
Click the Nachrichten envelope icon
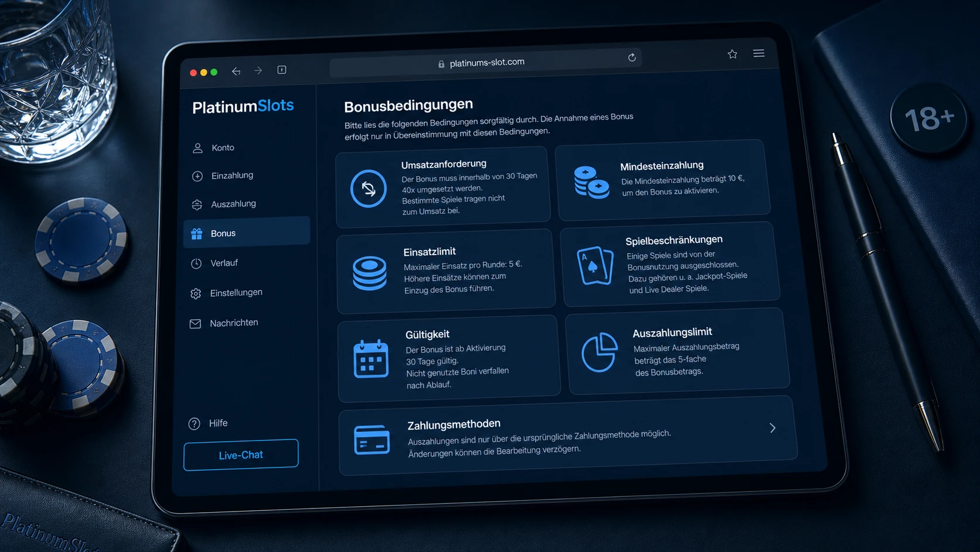tap(195, 324)
